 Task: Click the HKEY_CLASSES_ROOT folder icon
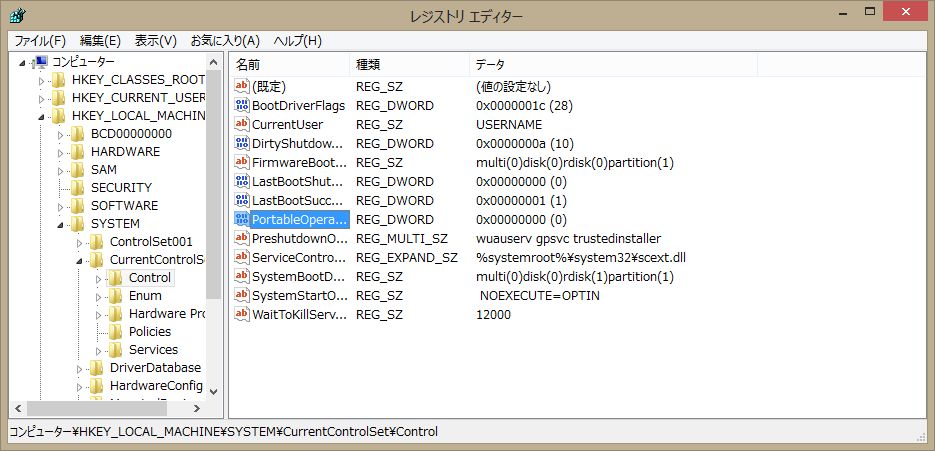coord(58,80)
